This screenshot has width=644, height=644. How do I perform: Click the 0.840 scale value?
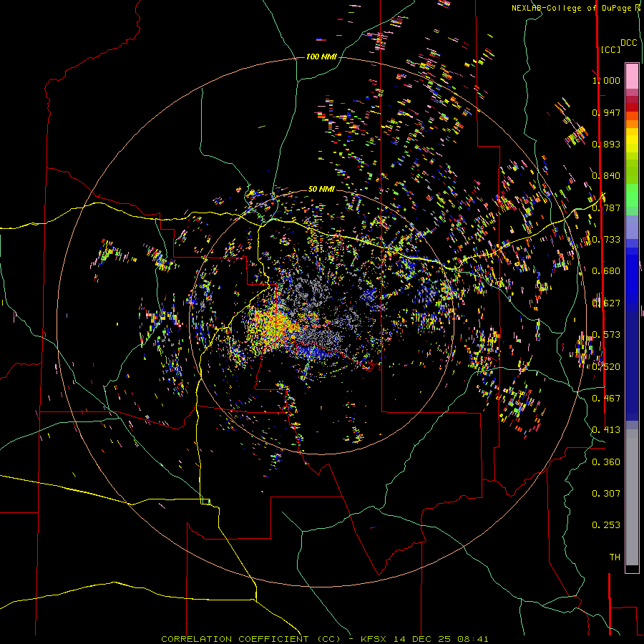(606, 176)
